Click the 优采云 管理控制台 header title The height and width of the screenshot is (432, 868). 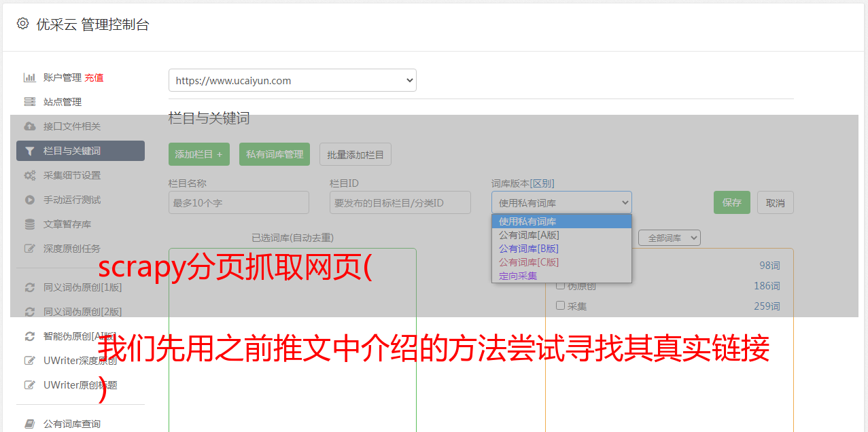point(92,24)
